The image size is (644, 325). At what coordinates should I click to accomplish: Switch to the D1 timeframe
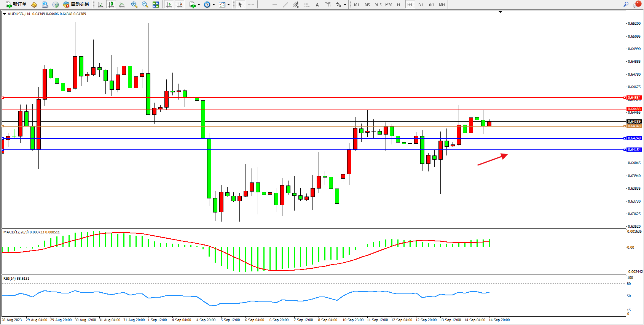(421, 5)
